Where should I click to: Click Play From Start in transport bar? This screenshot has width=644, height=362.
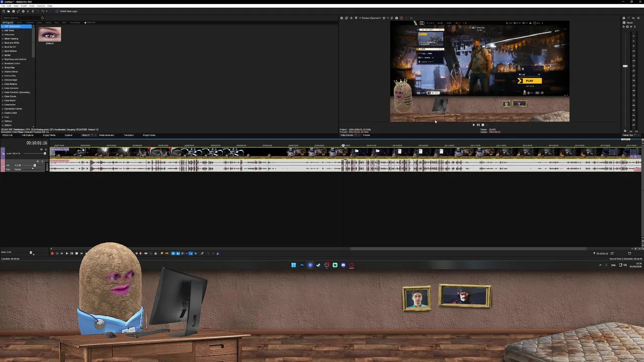coord(62,253)
